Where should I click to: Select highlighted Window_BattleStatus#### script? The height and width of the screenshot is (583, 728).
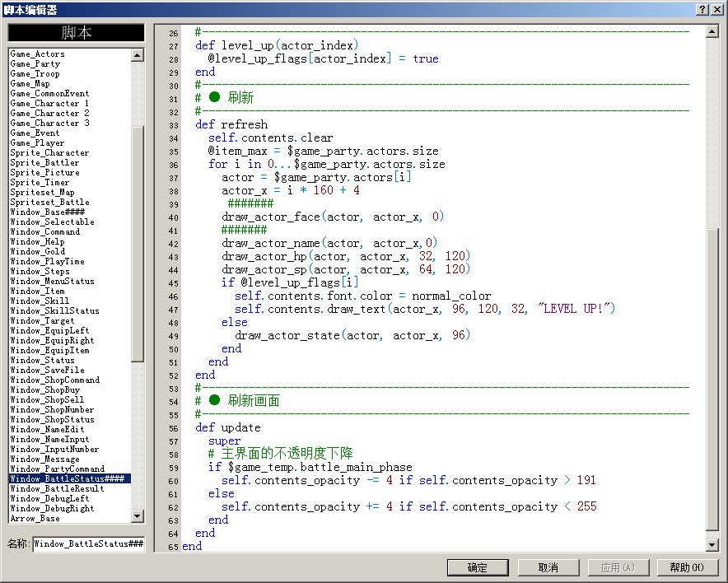(x=70, y=478)
